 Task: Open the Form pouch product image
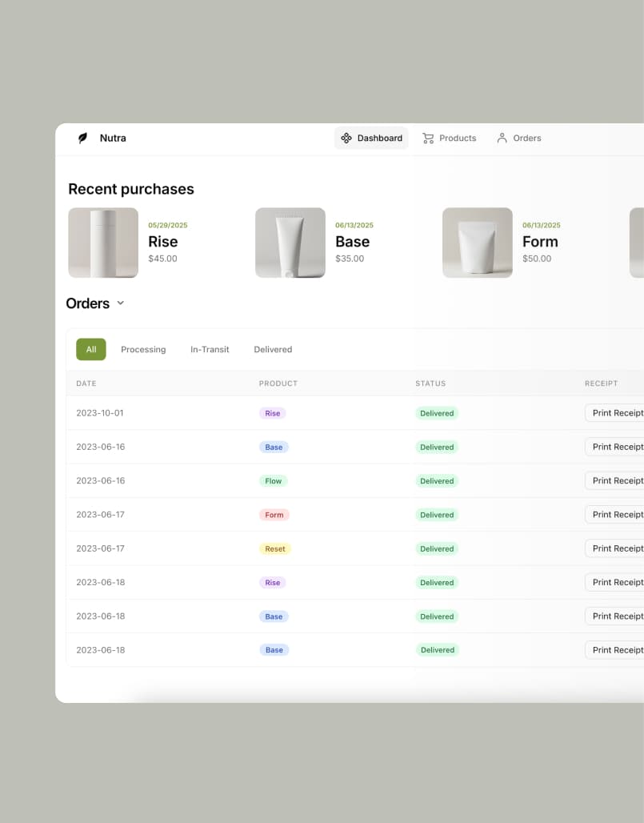[478, 243]
